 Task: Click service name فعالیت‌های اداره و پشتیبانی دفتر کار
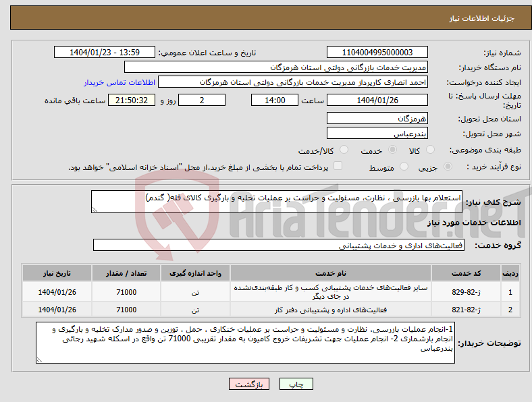[x=330, y=310]
